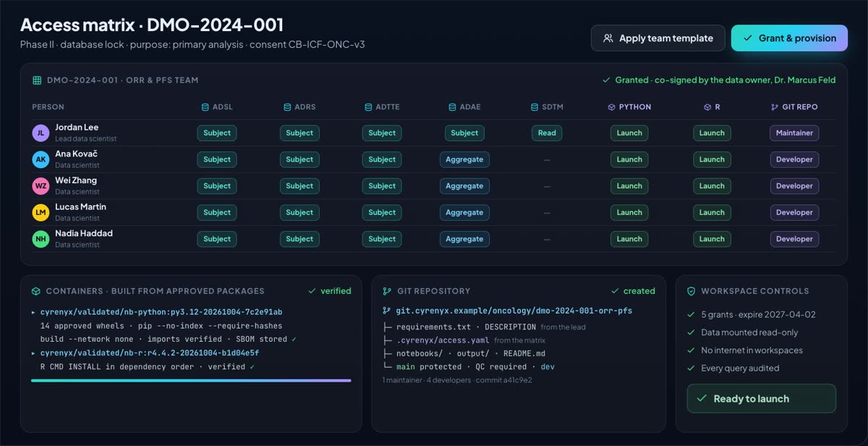Click Ana Kovač's AK avatar
This screenshot has height=446, width=868.
[41, 159]
